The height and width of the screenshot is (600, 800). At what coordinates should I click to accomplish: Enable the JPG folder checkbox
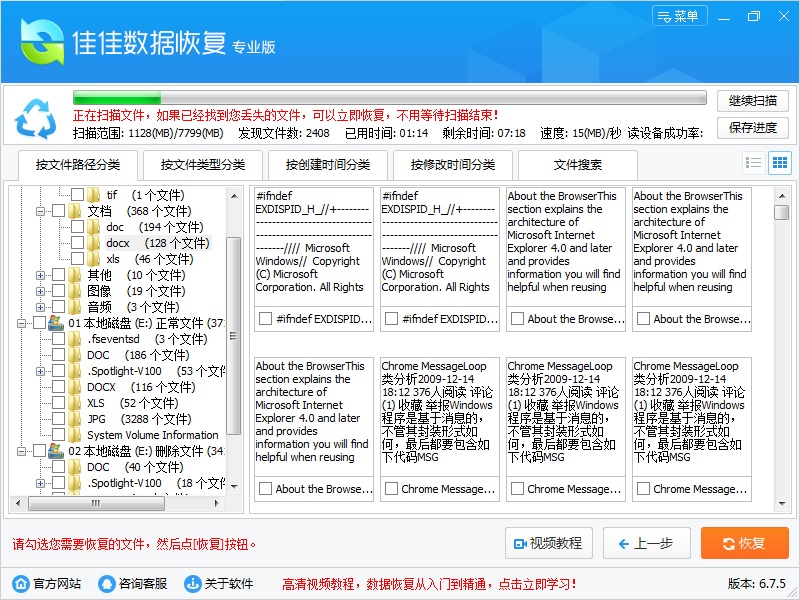[x=58, y=419]
